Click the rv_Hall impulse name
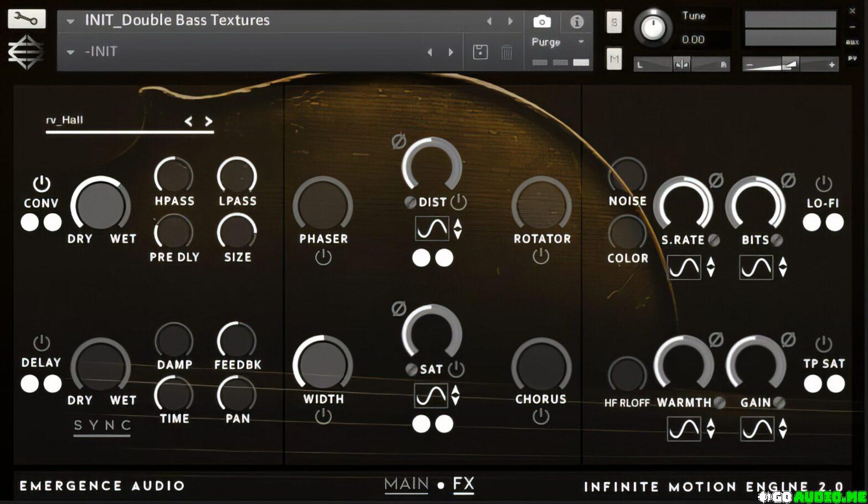 tap(65, 120)
